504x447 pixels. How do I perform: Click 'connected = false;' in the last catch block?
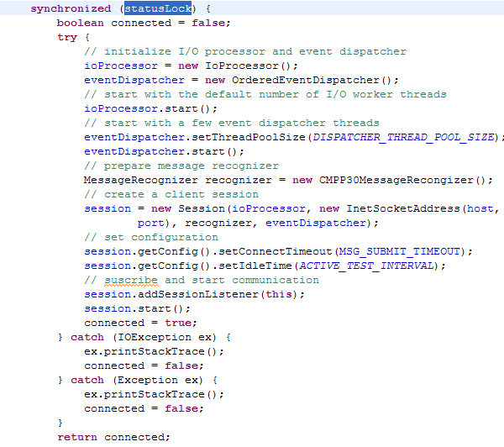click(144, 408)
